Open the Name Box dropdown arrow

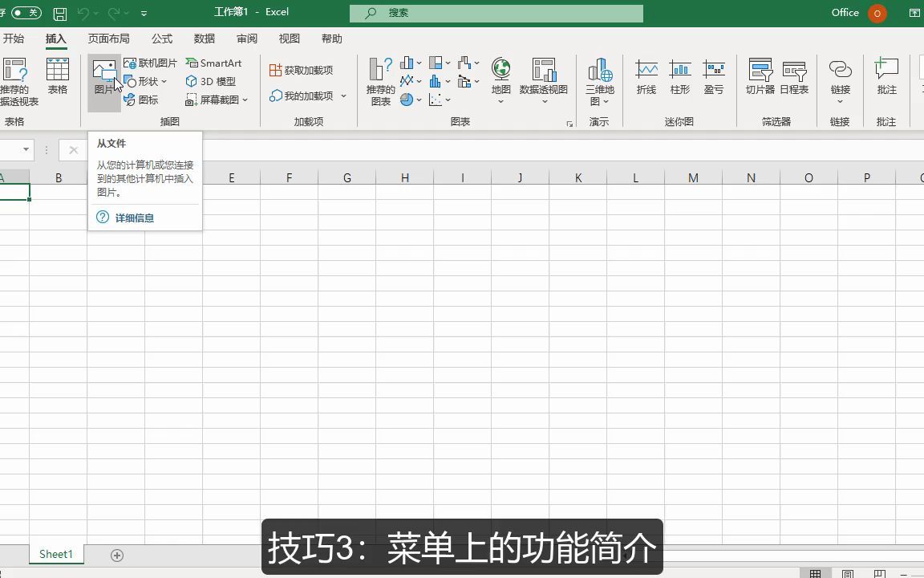[x=24, y=149]
